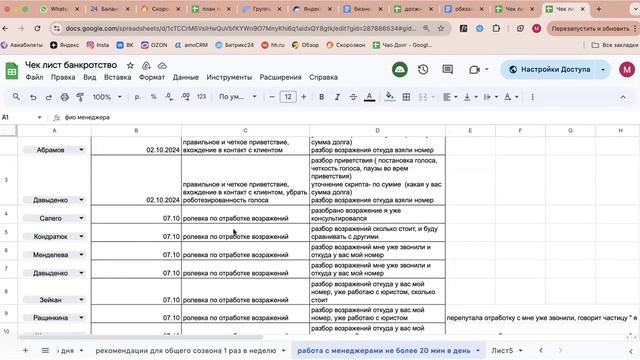
Task: Open a new browser tab
Action: pyautogui.click(x=599, y=9)
